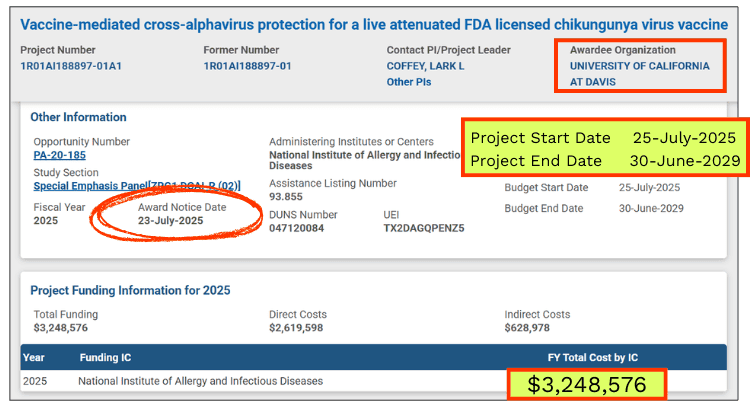
Task: Select the Other Information section heading
Action: (78, 117)
